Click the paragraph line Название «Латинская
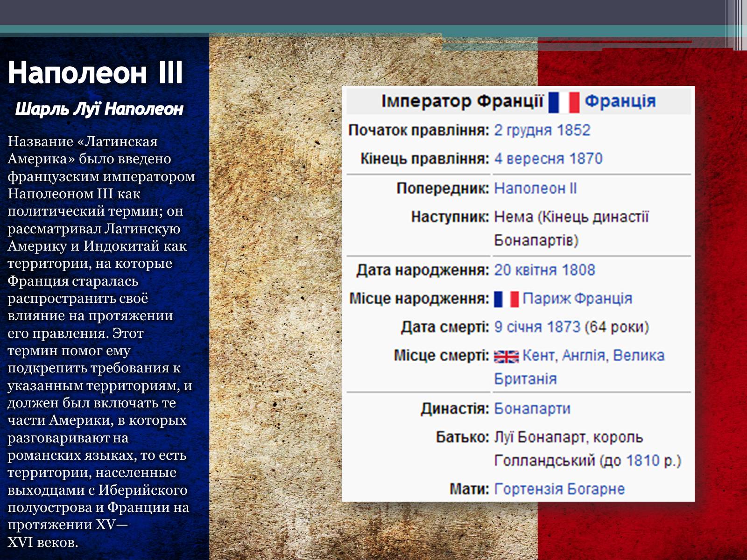The width and height of the screenshot is (747, 560). pos(83,141)
